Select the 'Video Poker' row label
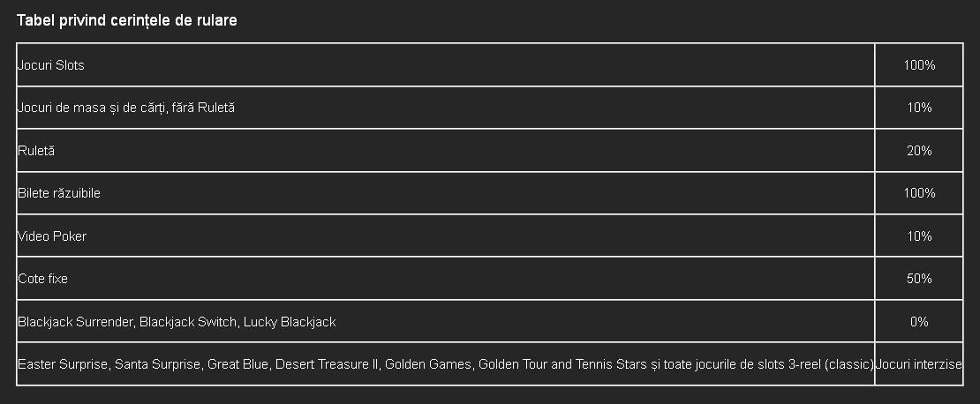Image resolution: width=980 pixels, height=404 pixels. [52, 236]
